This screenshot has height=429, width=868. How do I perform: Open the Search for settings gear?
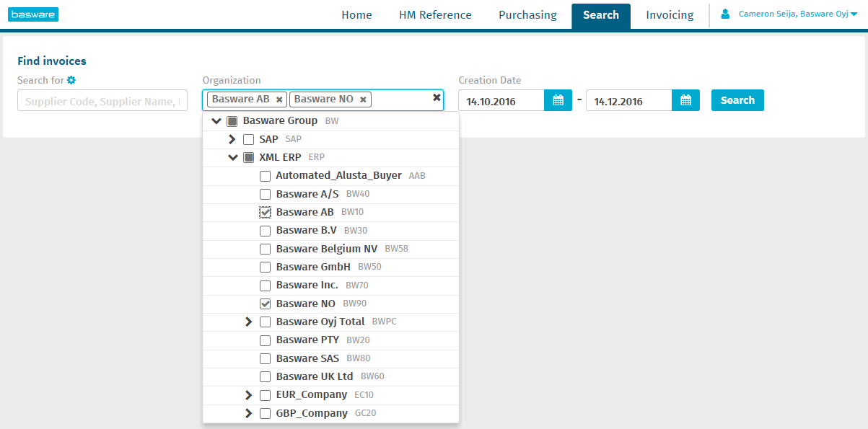(71, 80)
